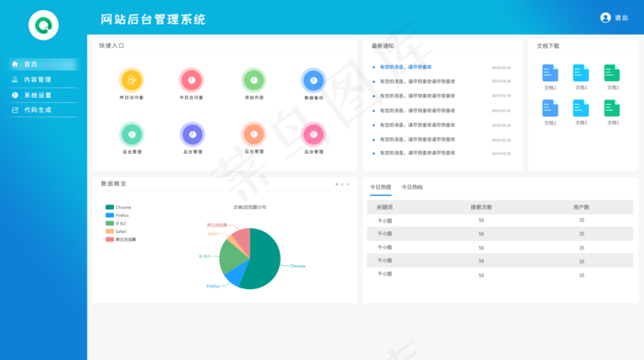Click the edit icon beside 代码生成
The width and height of the screenshot is (644, 360).
click(15, 110)
